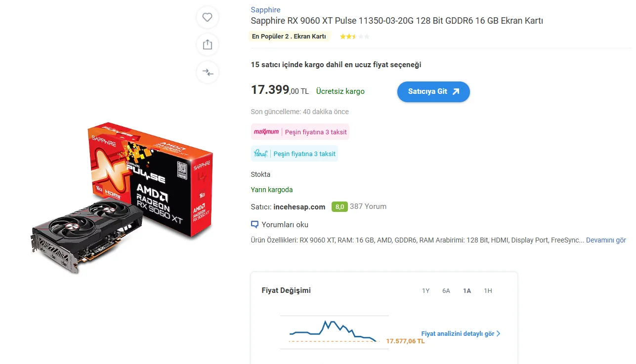Select the 1H price history range

(x=488, y=291)
